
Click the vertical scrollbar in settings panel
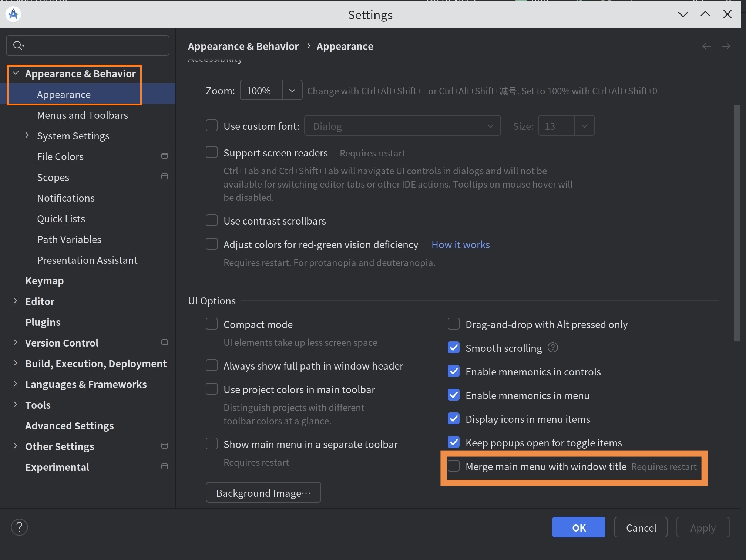pos(737,222)
